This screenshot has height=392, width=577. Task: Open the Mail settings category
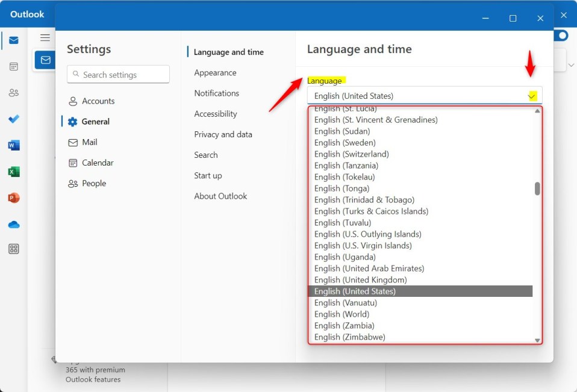point(83,142)
